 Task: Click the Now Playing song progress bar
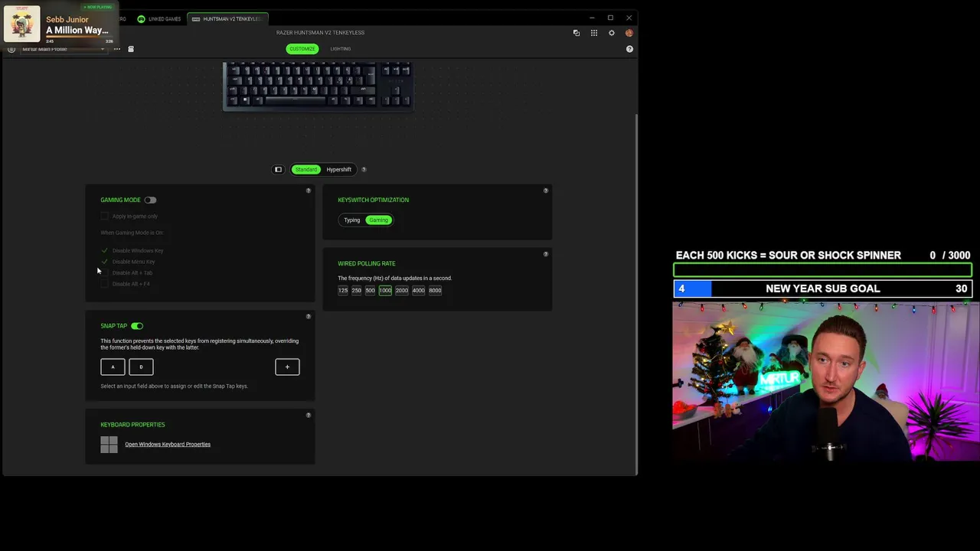[x=80, y=37]
